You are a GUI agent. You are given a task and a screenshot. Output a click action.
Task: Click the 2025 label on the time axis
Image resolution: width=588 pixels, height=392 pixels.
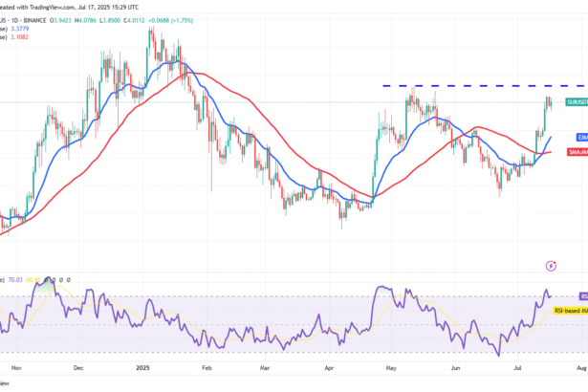(142, 366)
